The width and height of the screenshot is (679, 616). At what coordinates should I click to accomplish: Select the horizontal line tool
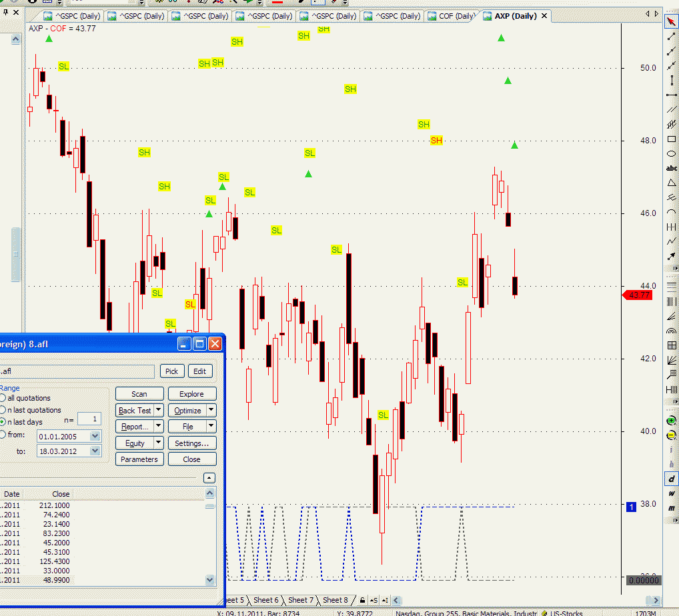[671, 95]
